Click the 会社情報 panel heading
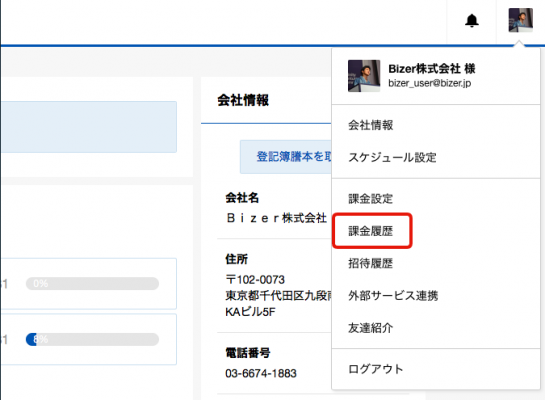This screenshot has height=400, width=545. (243, 100)
